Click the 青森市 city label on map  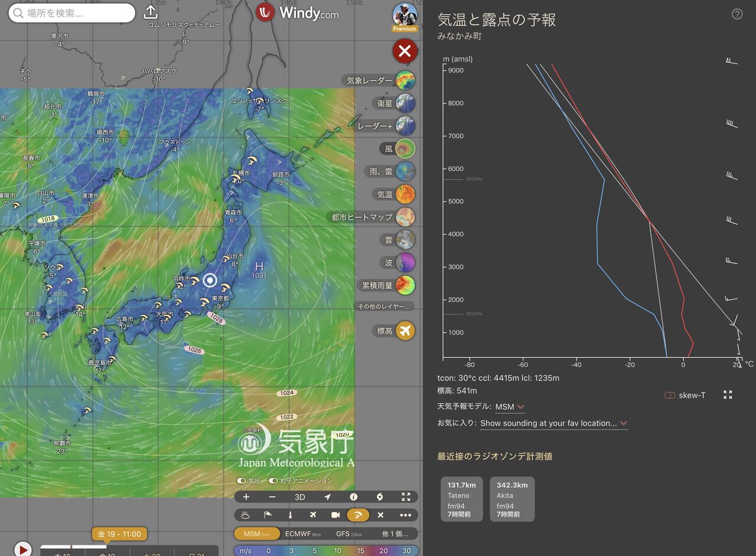233,213
